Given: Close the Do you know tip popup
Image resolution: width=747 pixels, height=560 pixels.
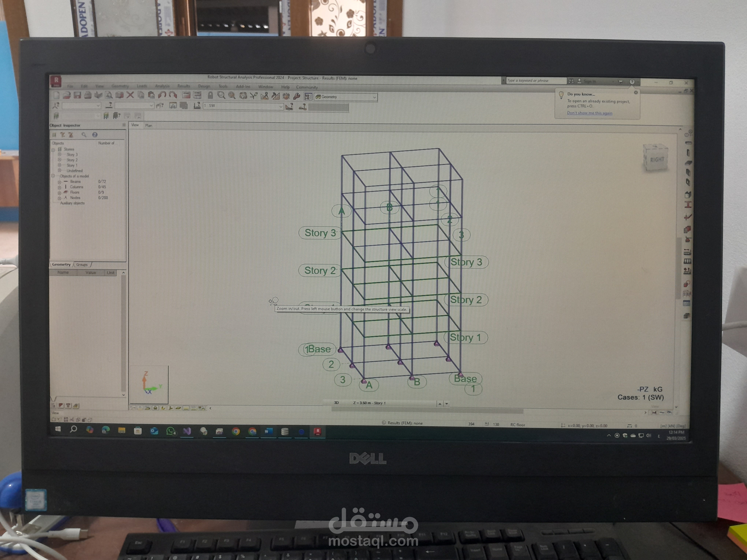Looking at the screenshot, I should coord(636,92).
